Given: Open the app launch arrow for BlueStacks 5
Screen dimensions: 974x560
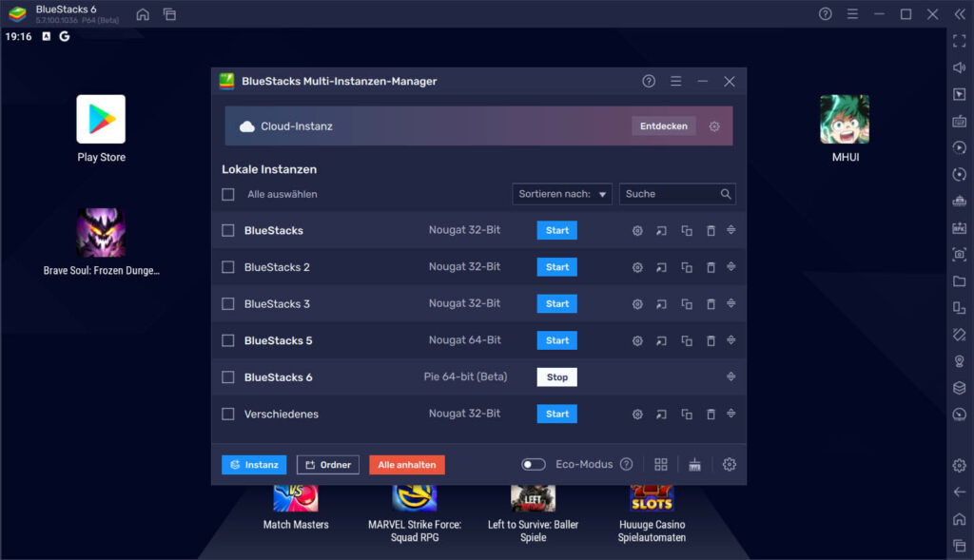Looking at the screenshot, I should pos(661,340).
